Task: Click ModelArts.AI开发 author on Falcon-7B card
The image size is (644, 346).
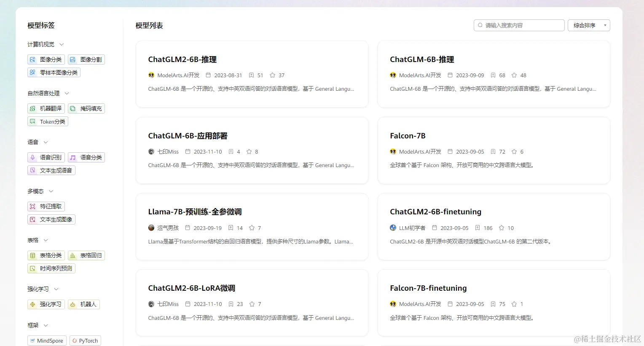Action: [x=420, y=151]
